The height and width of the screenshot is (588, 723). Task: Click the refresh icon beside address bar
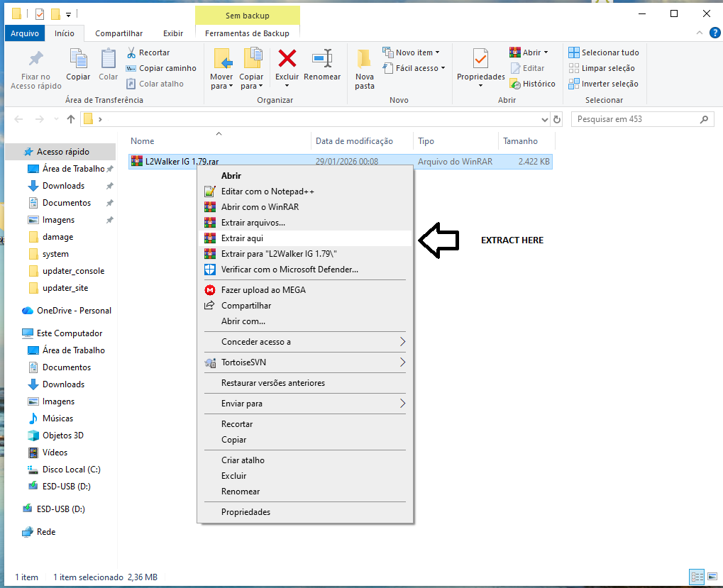tap(557, 119)
